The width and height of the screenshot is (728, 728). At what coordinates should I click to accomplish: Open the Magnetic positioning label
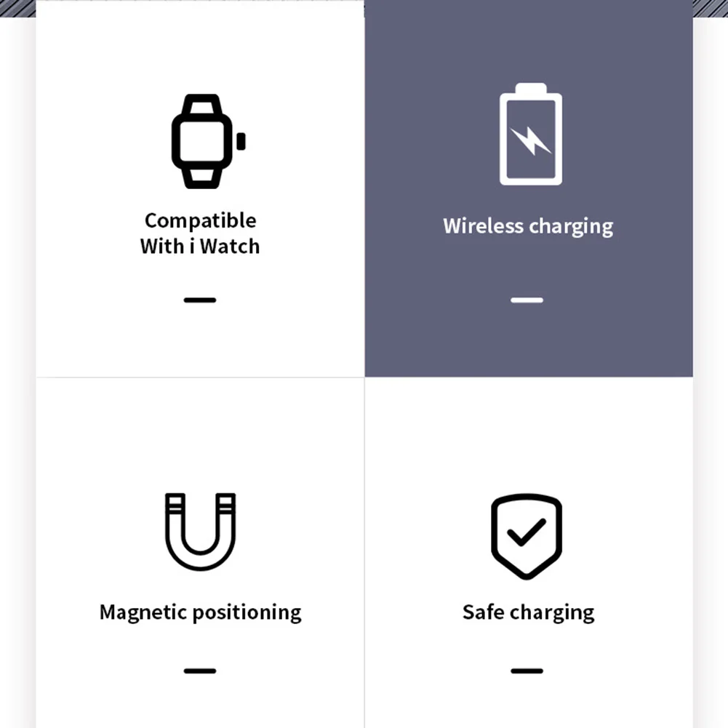[201, 612]
